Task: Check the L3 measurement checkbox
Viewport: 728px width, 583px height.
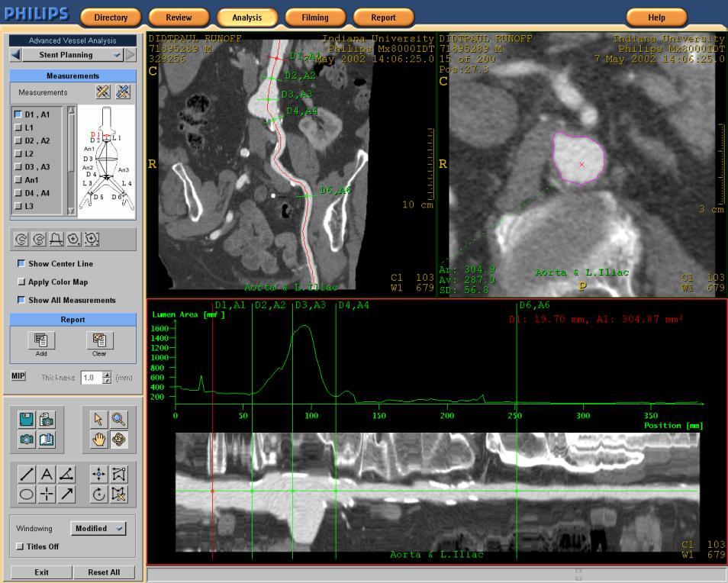Action: click(18, 206)
